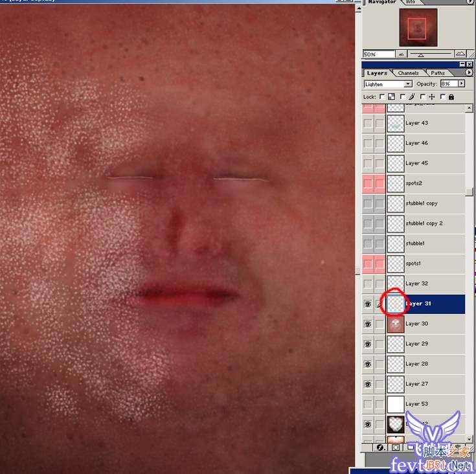Toggle the link box next to Layer 30
This screenshot has height=474, width=476.
[x=380, y=324]
